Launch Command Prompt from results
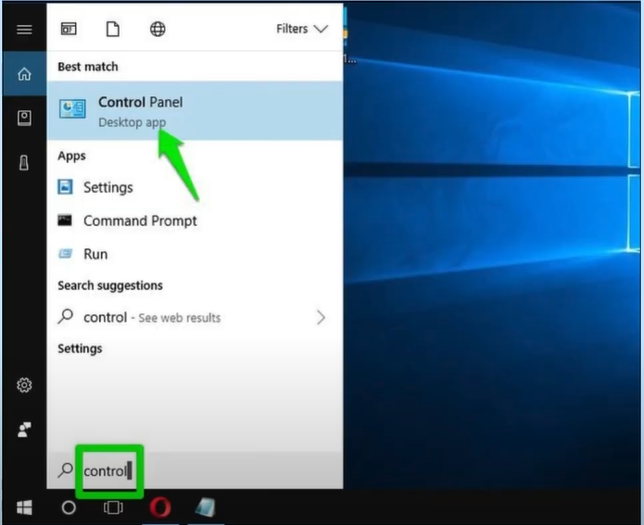This screenshot has width=644, height=525. point(195,221)
